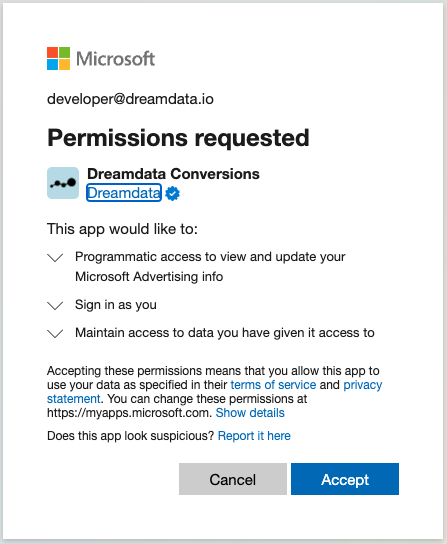This screenshot has height=544, width=447.
Task: Click the Show details link
Action: pos(250,413)
